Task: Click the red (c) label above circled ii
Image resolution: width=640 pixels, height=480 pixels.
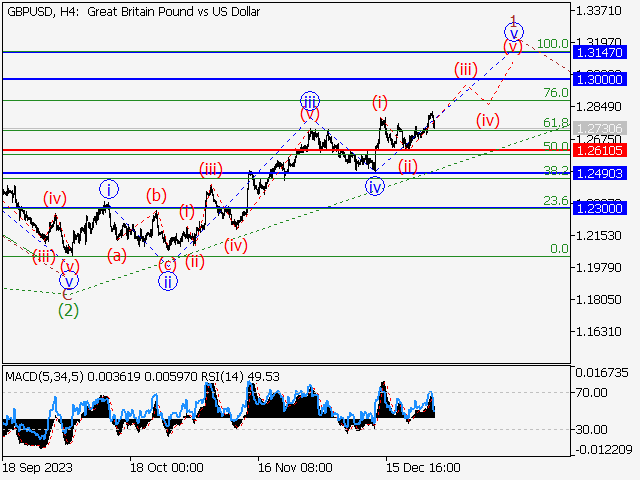Action: [167, 265]
